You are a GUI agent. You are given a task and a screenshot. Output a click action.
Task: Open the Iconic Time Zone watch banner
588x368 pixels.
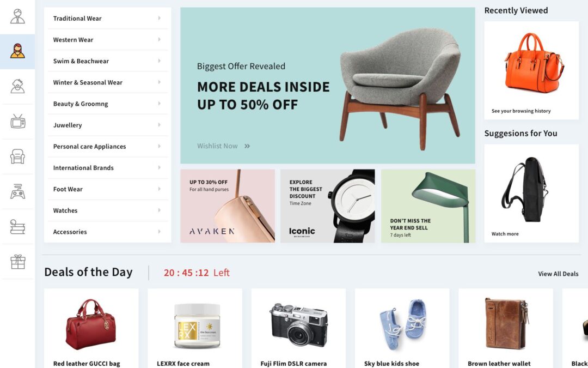click(327, 206)
